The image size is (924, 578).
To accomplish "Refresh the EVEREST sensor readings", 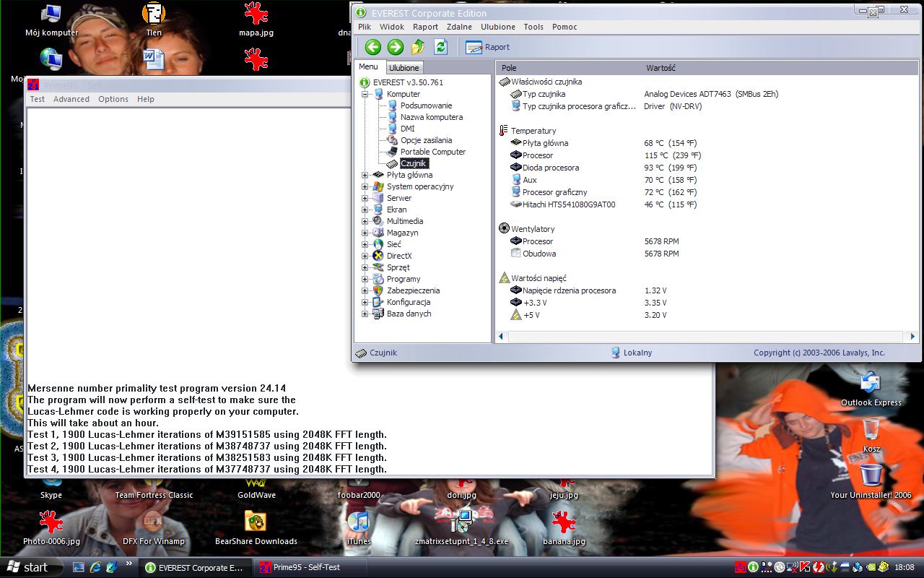I will (440, 47).
